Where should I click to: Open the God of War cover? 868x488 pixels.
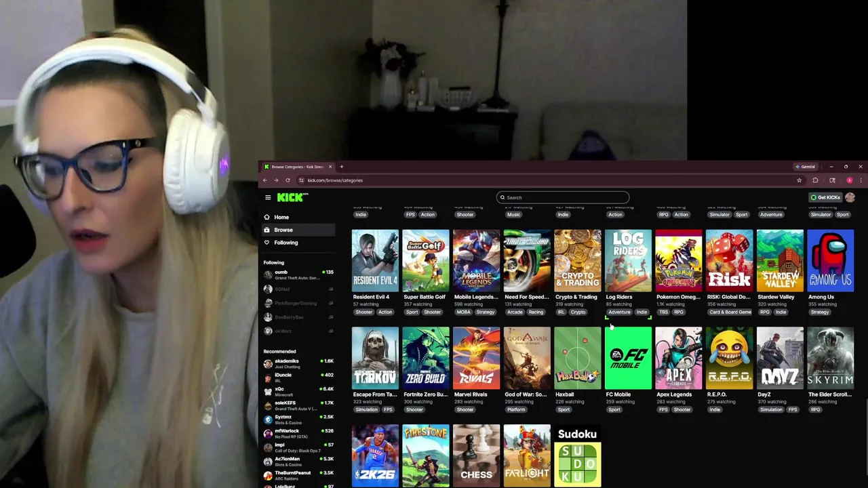[x=527, y=359]
